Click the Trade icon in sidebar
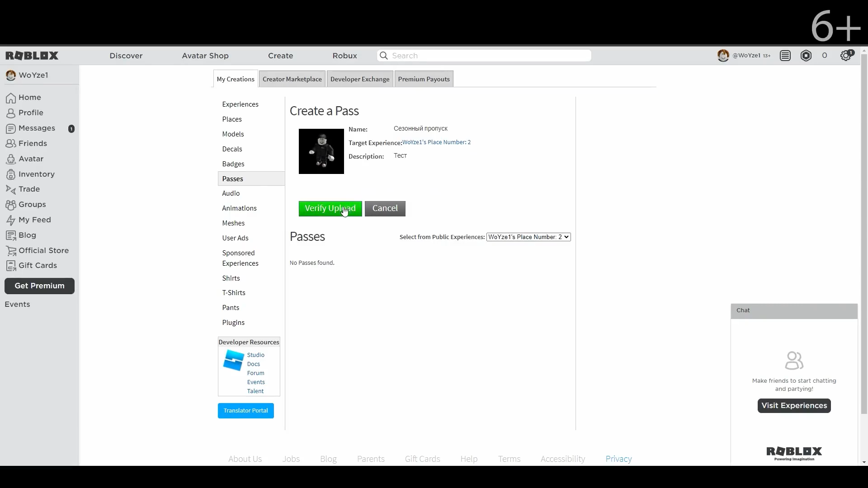The height and width of the screenshot is (488, 868). [x=11, y=189]
